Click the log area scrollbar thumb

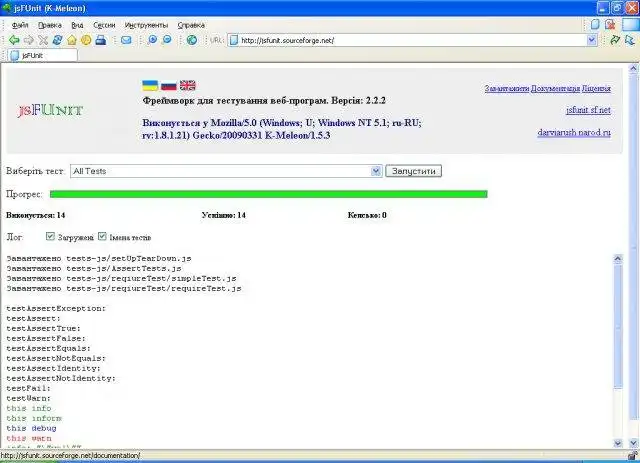pyautogui.click(x=618, y=327)
